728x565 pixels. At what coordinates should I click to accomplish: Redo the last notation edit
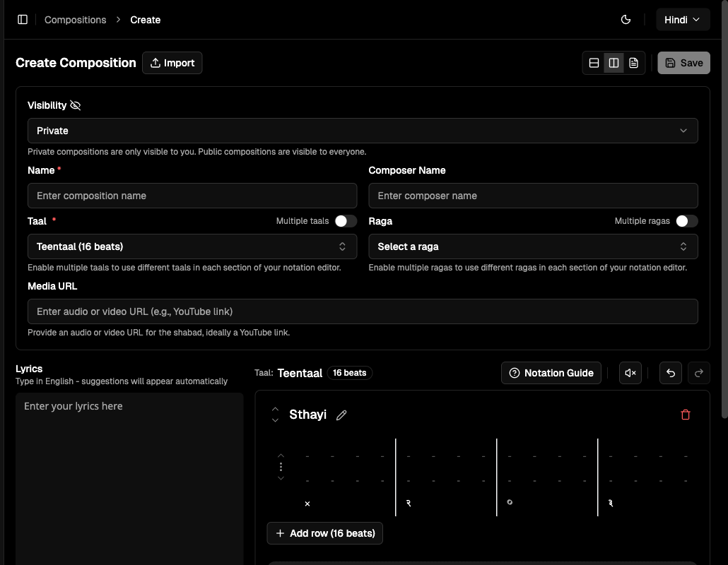tap(698, 373)
